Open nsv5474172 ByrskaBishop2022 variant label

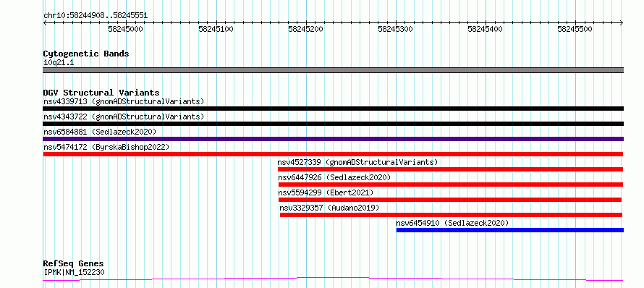106,147
